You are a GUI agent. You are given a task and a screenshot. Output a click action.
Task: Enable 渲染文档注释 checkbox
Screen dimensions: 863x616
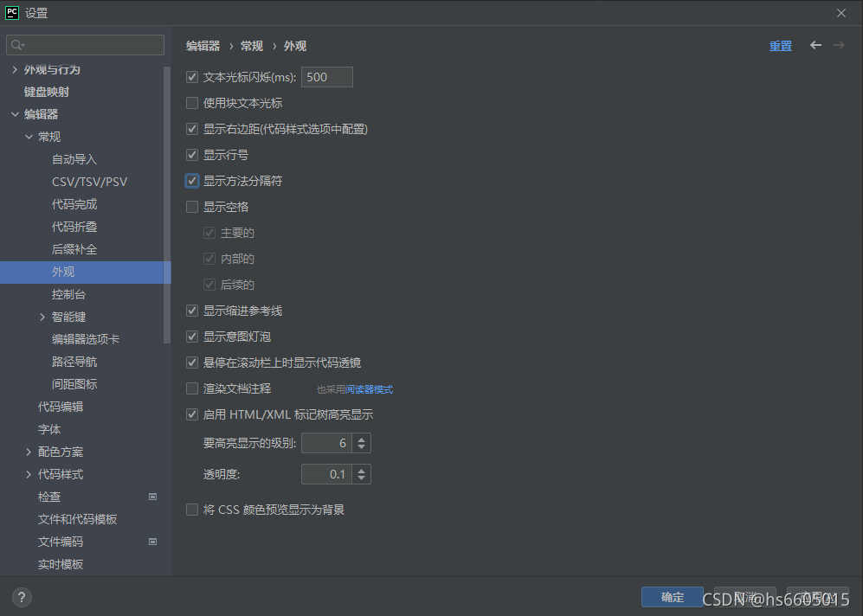tap(192, 388)
